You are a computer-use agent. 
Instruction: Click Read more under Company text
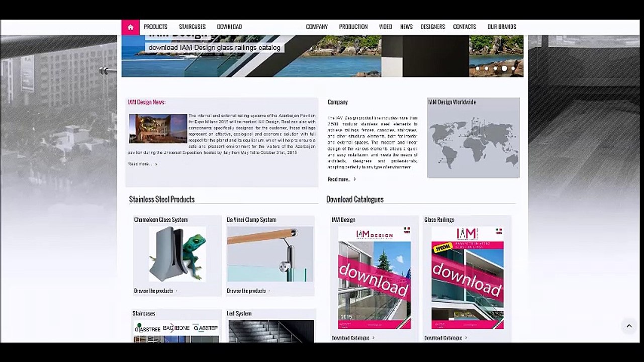point(342,179)
